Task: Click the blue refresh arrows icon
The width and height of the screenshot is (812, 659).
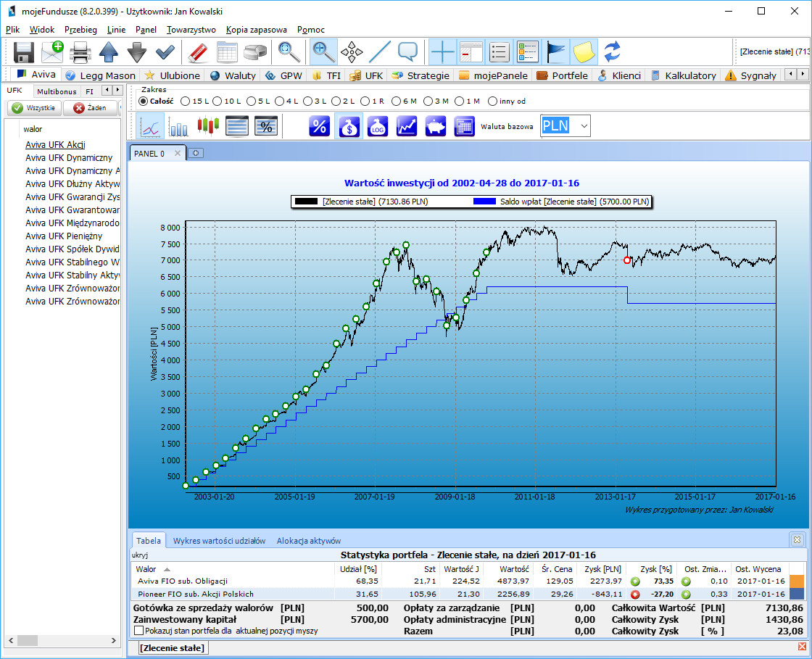Action: tap(613, 52)
